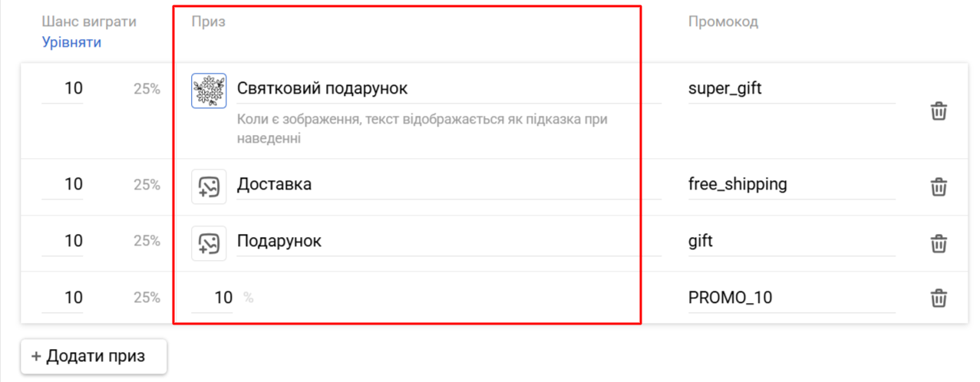Edit the Подарунок prize name field
980x382 pixels.
(448, 242)
